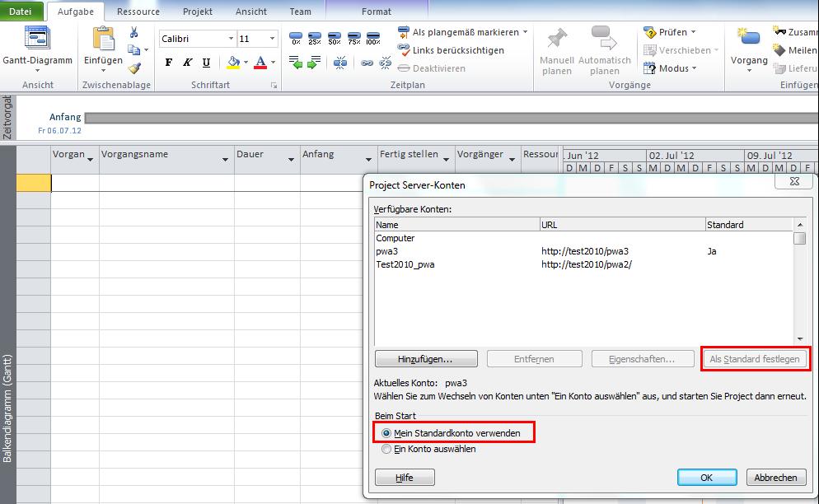Mark task 75% complete
This screenshot has width=819, height=504.
[354, 39]
